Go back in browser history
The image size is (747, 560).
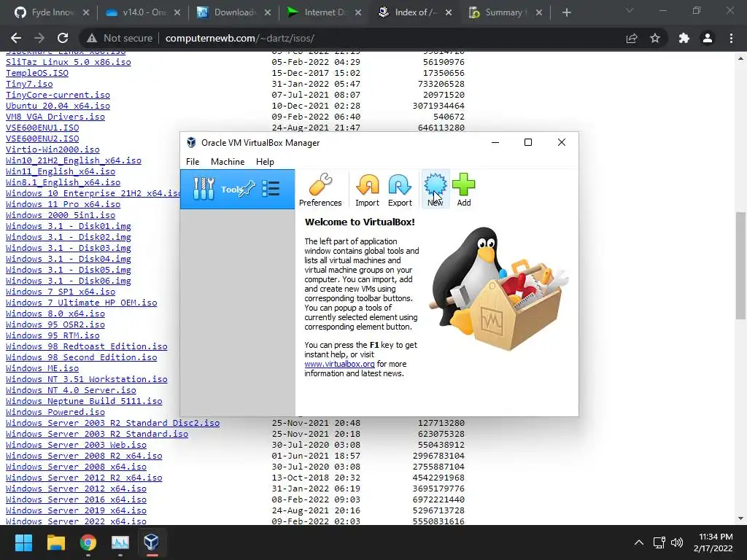click(x=16, y=38)
